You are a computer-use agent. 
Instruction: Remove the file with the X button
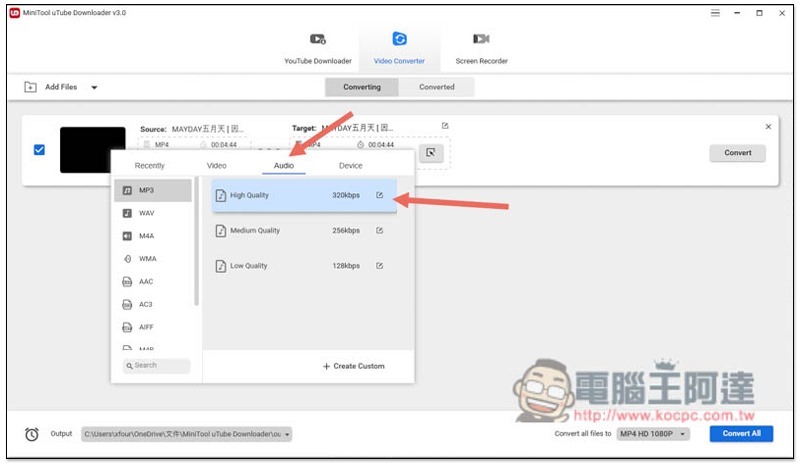click(x=768, y=127)
